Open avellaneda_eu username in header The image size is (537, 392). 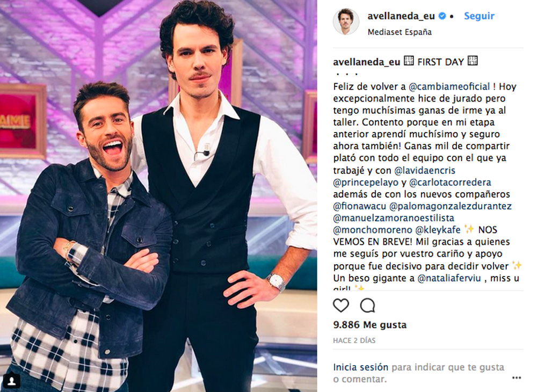[x=401, y=16]
